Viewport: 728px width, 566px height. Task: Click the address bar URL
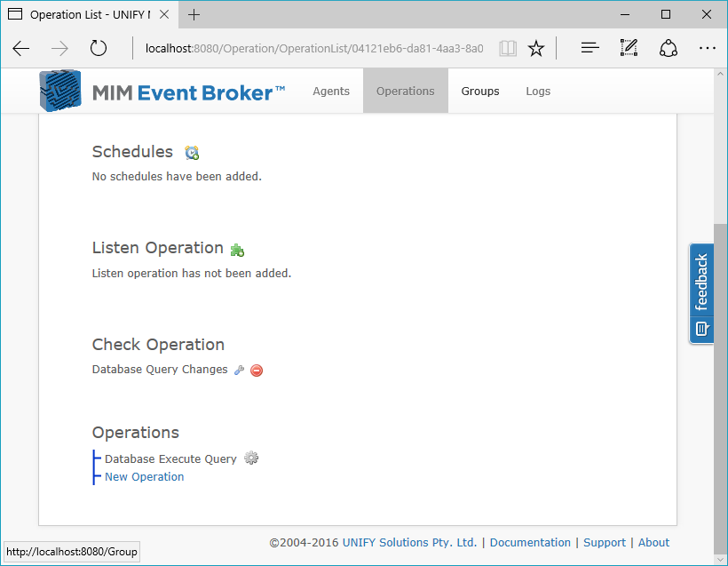click(x=314, y=48)
